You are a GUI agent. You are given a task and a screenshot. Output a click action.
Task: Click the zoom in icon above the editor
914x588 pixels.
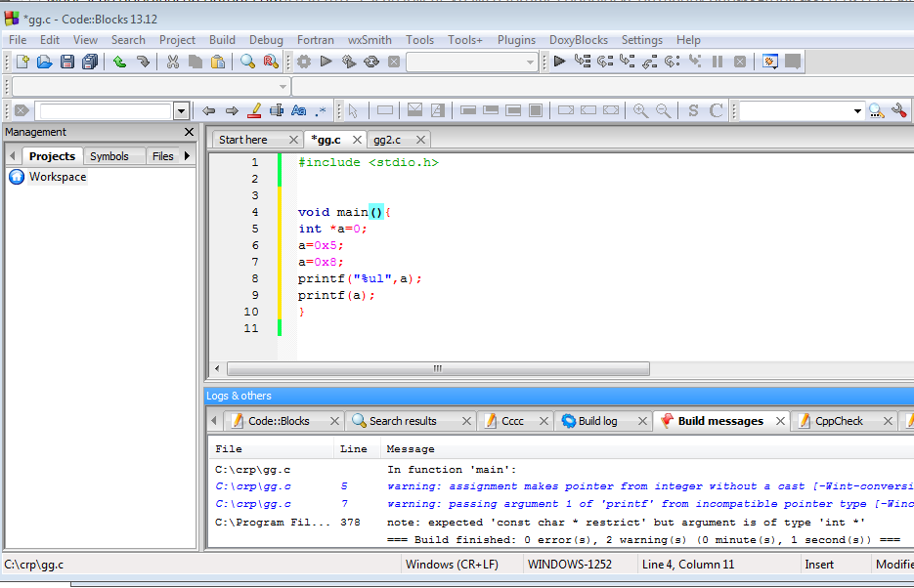click(x=640, y=110)
